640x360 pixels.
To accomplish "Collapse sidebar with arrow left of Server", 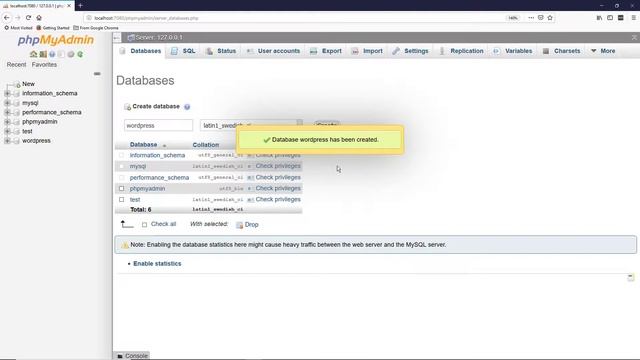I will [x=117, y=38].
